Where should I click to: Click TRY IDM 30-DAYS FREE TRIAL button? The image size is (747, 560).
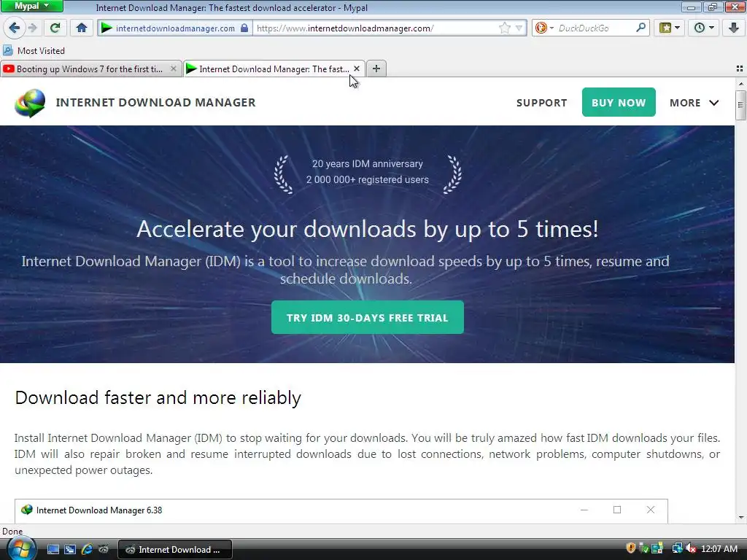368,317
